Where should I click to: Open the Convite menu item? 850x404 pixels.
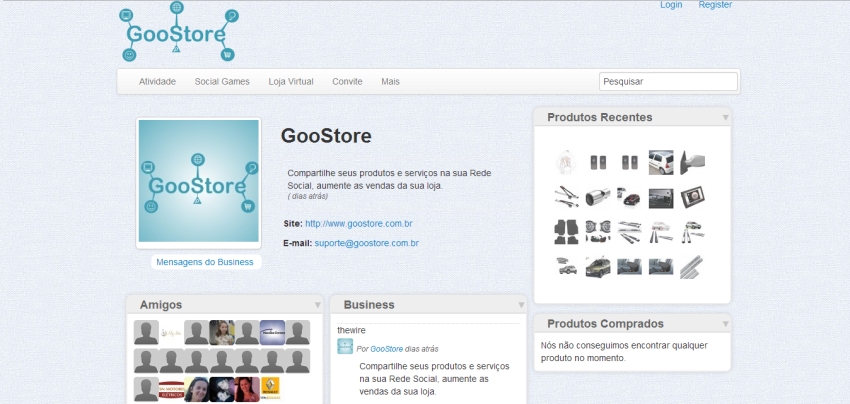(x=347, y=82)
